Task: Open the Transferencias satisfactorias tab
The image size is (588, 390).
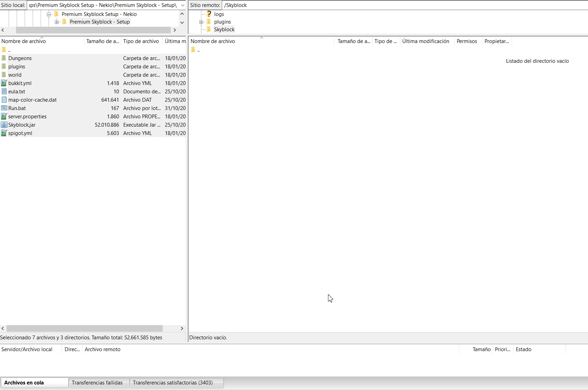Action: pyautogui.click(x=173, y=383)
